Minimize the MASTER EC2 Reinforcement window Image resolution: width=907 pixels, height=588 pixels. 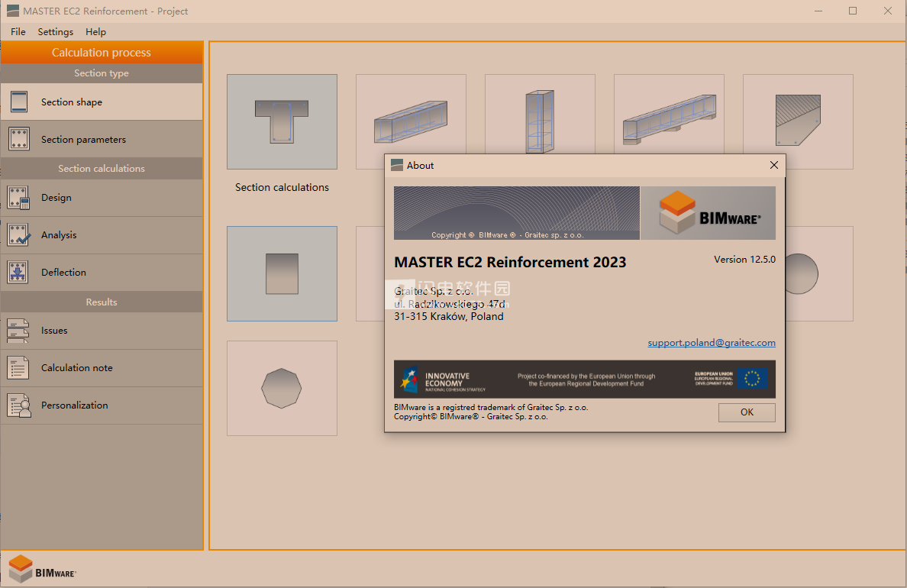click(x=818, y=11)
